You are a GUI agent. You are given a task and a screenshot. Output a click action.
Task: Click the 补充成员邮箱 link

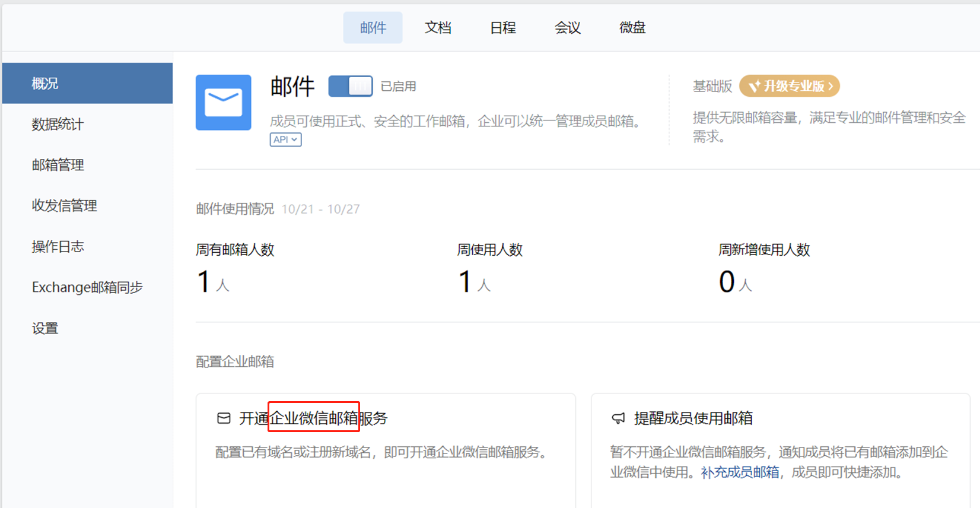click(740, 472)
